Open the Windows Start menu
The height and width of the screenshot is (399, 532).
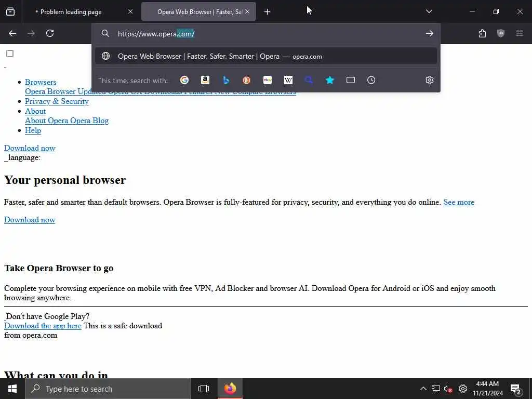[12, 389]
